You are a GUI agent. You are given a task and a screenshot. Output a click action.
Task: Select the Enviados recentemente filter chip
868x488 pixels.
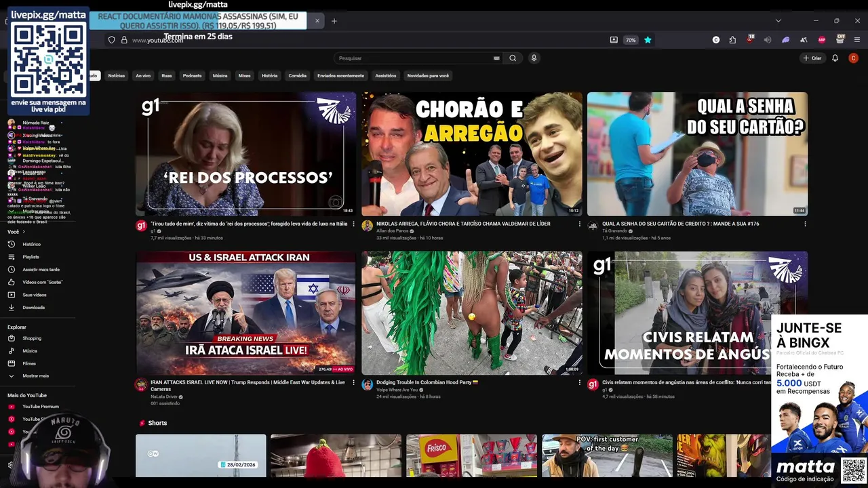coord(340,76)
